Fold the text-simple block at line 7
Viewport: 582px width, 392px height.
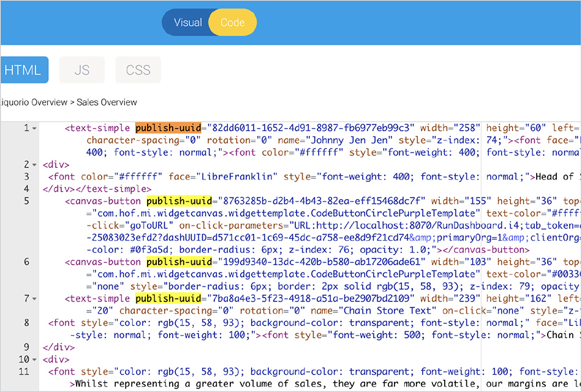tap(34, 299)
